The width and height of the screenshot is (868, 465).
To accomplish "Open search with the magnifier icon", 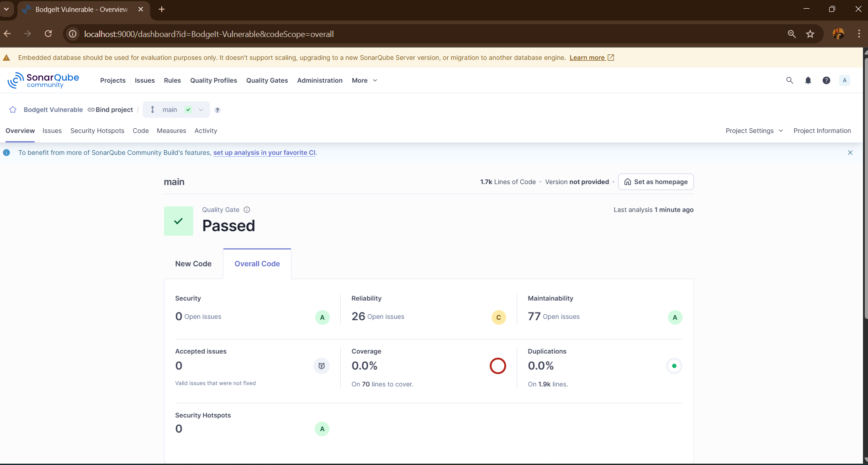I will click(789, 80).
